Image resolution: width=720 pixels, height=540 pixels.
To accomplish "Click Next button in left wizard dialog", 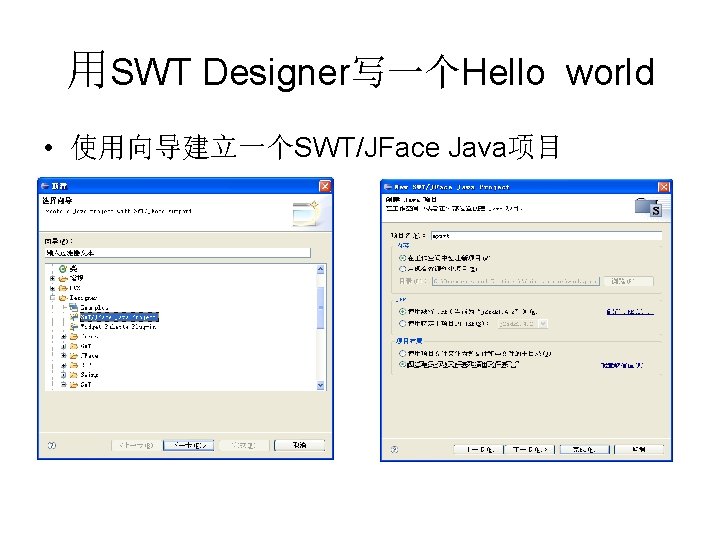I will click(189, 445).
